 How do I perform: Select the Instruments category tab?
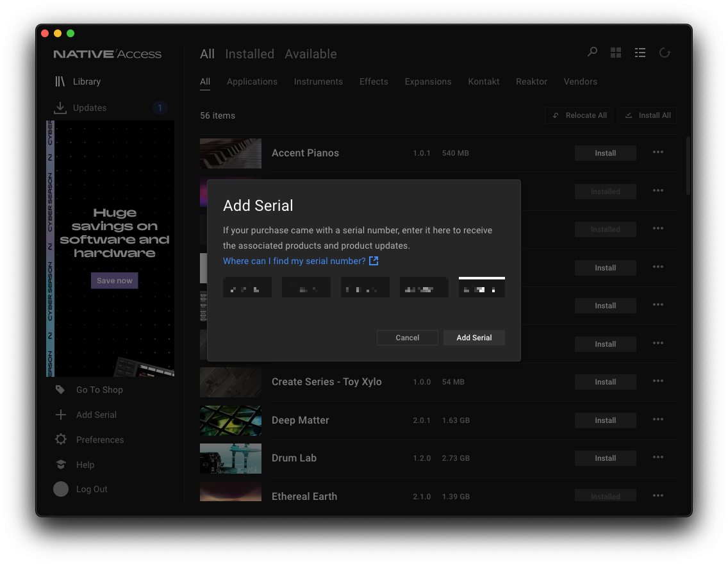click(x=318, y=81)
